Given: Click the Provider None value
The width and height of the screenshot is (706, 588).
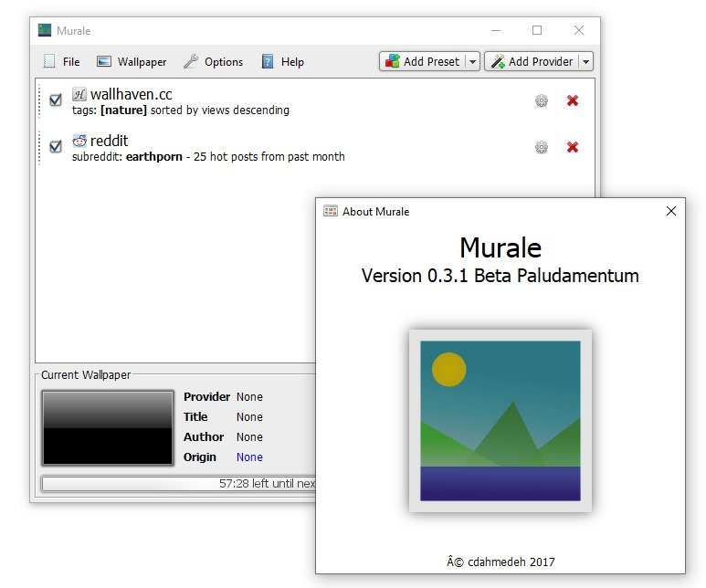Looking at the screenshot, I should point(249,396).
